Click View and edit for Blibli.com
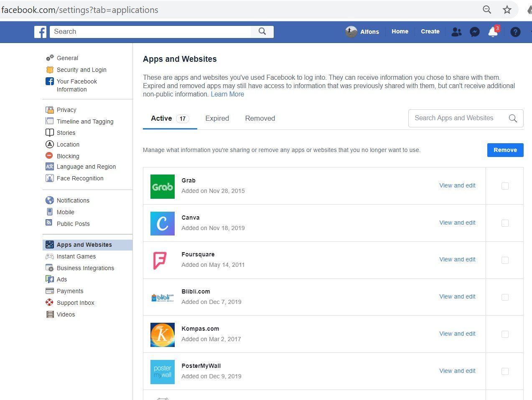Screen dimensions: 532x400 point(457,296)
